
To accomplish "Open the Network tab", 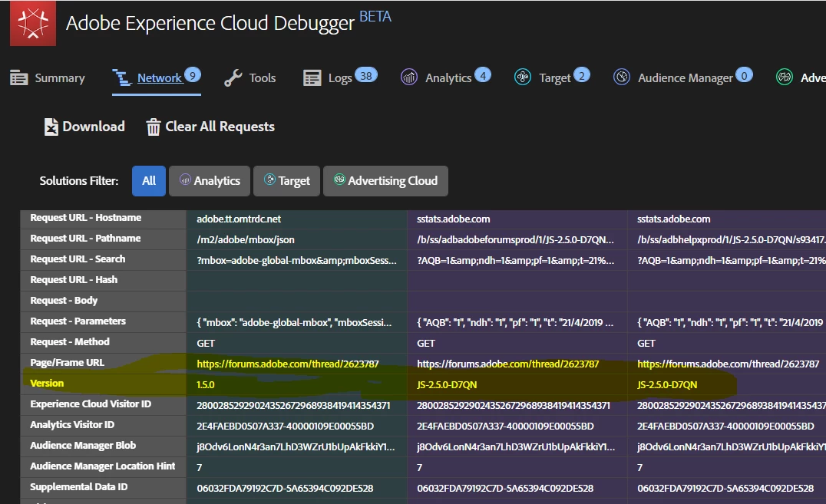I will click(159, 78).
